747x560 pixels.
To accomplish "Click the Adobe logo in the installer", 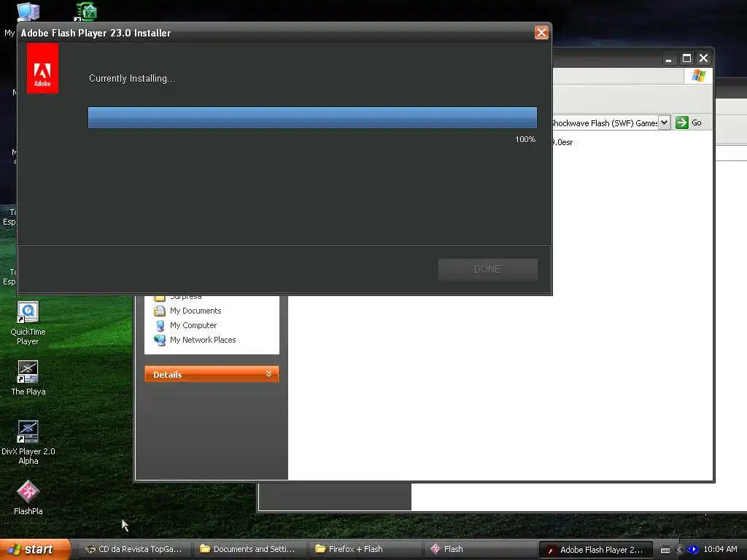I will (42, 68).
